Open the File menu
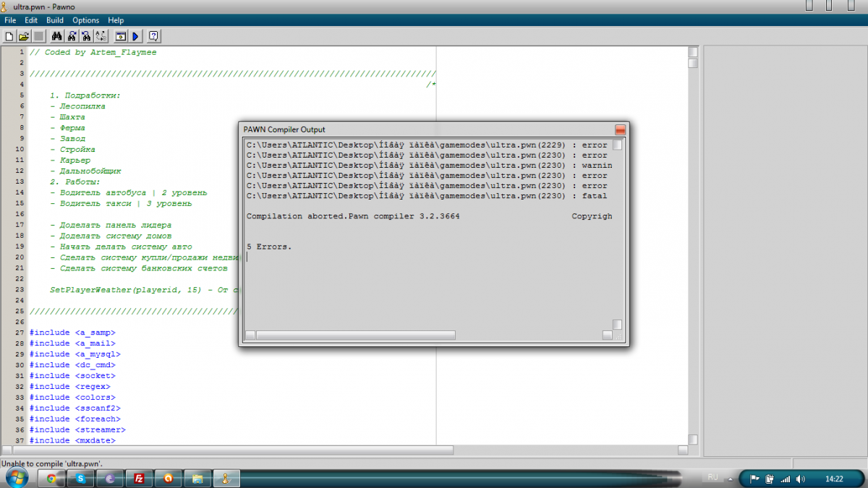The image size is (868, 488). (10, 20)
